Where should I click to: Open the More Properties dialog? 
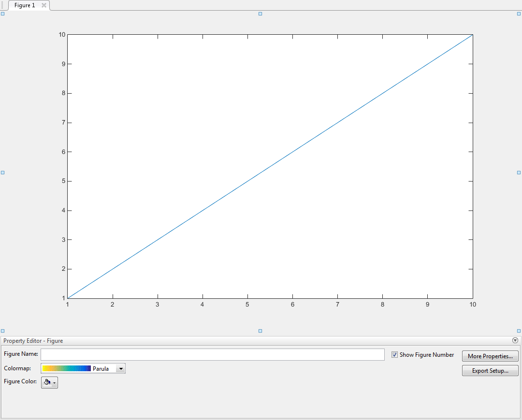pos(490,356)
